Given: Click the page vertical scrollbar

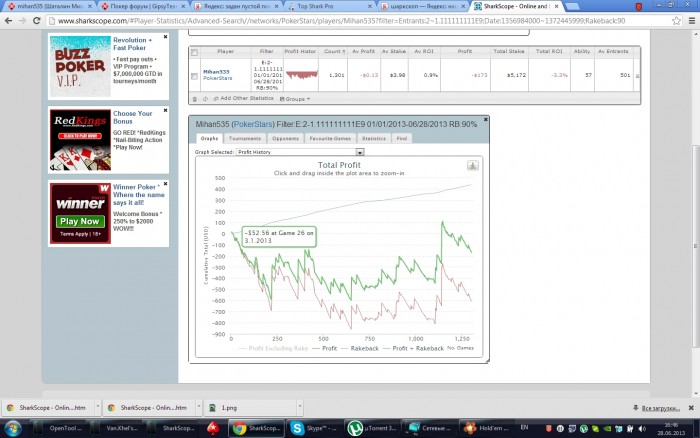Looking at the screenshot, I should (696, 246).
